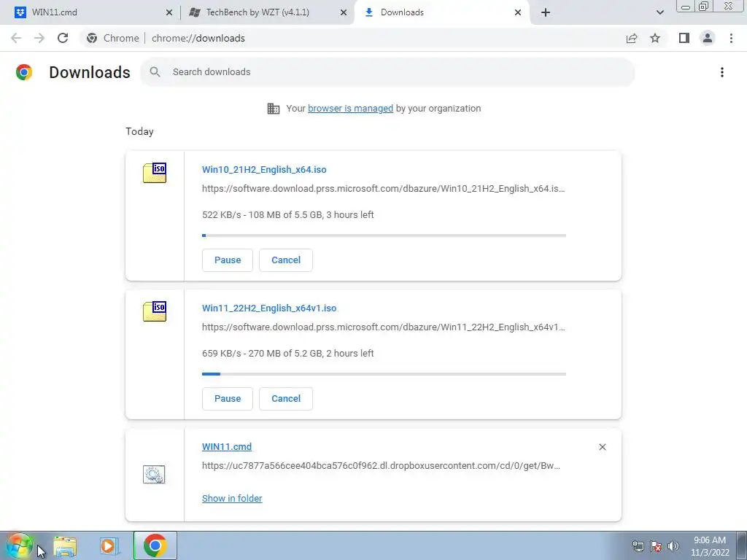
Task: Open the Windows Start button
Action: click(20, 545)
